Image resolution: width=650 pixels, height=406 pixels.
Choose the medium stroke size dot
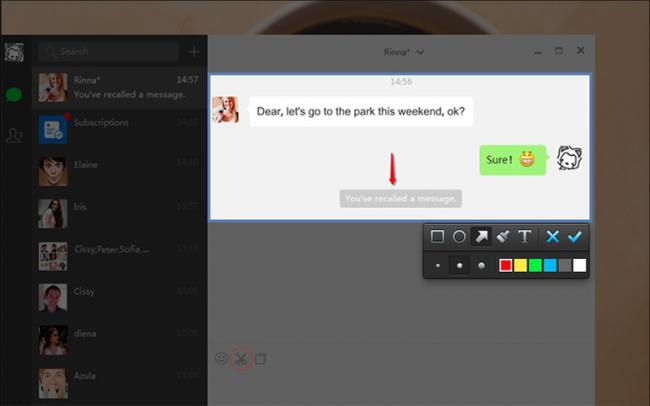[x=459, y=265]
